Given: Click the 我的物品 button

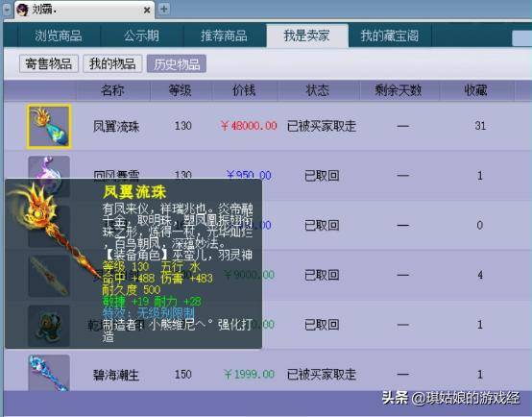Looking at the screenshot, I should pyautogui.click(x=112, y=63).
